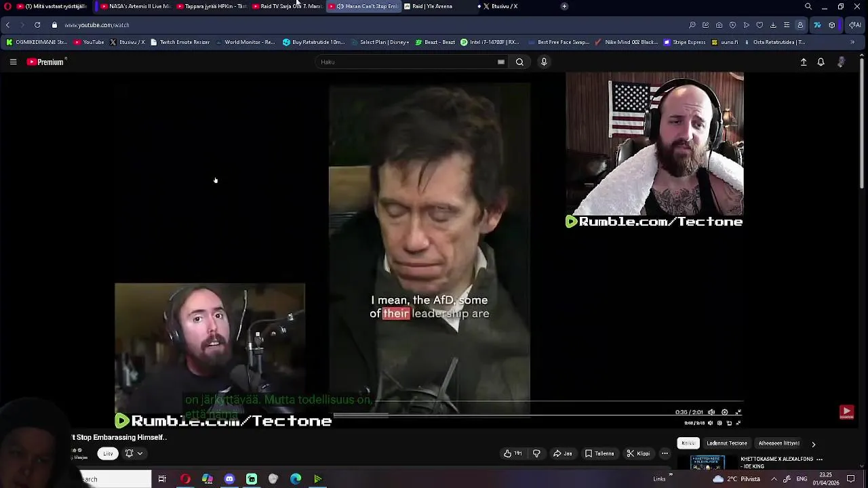Open the YouTube upload/create icon
This screenshot has height=488, width=868.
coord(804,62)
